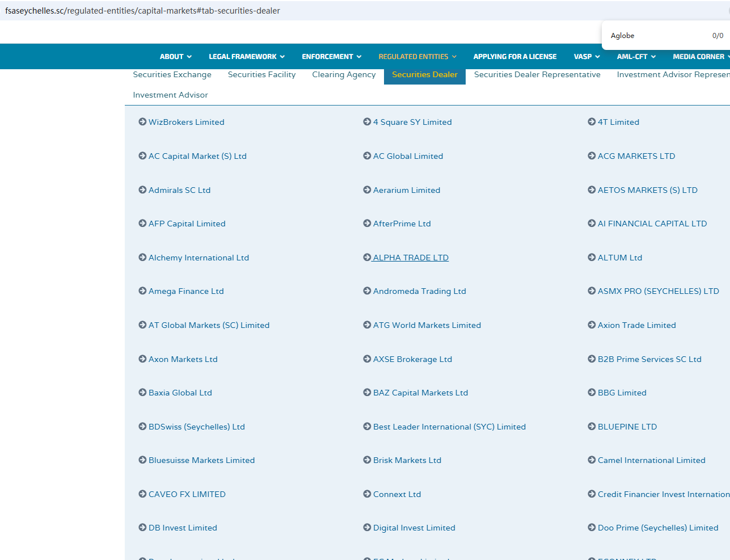The width and height of the screenshot is (730, 560).
Task: Click the arrow icon beside ASMX PRO (SEYCHELLES) LTD
Action: coord(592,291)
